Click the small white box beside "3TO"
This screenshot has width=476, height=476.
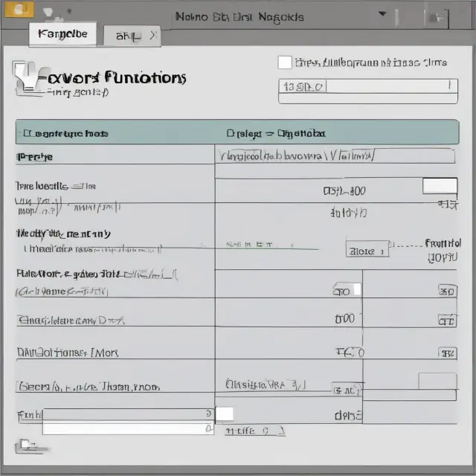click(357, 289)
